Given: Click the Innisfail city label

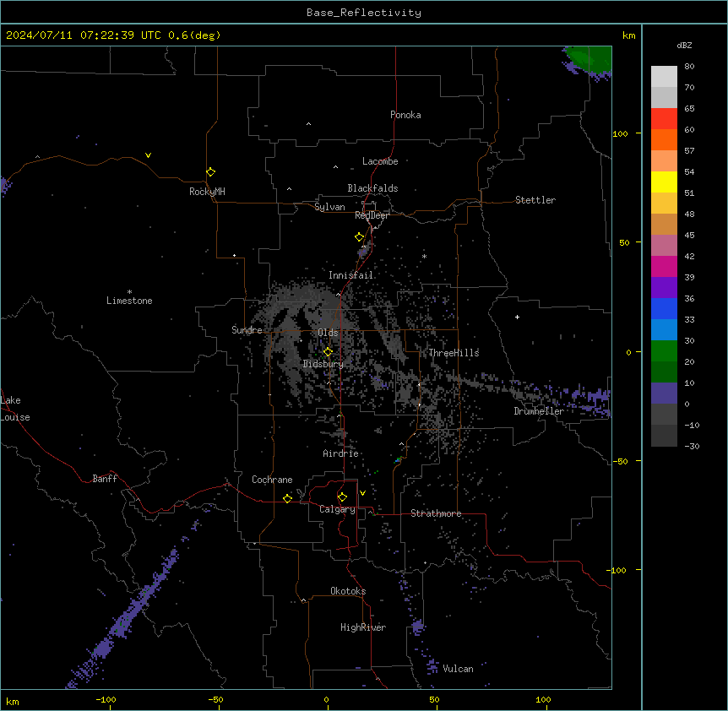Looking at the screenshot, I should (x=350, y=275).
